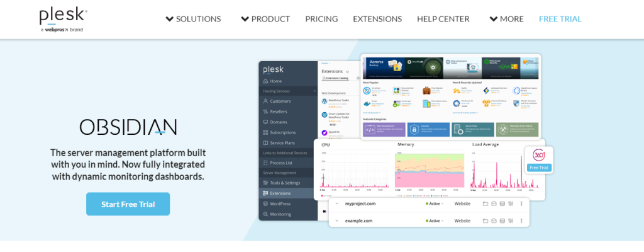Open the sliders settings icon for example.com
The width and height of the screenshot is (644, 252).
pyautogui.click(x=511, y=220)
